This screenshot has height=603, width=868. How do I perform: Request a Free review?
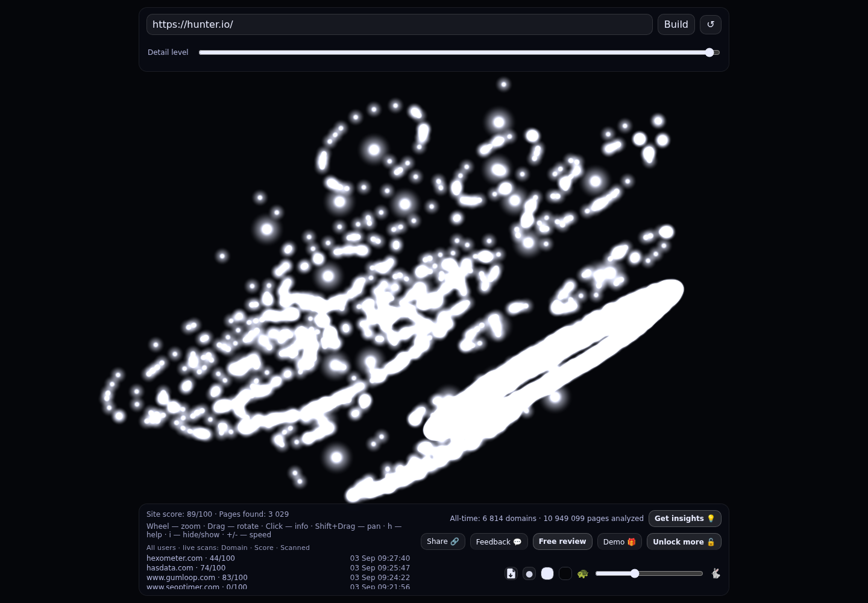coord(562,541)
